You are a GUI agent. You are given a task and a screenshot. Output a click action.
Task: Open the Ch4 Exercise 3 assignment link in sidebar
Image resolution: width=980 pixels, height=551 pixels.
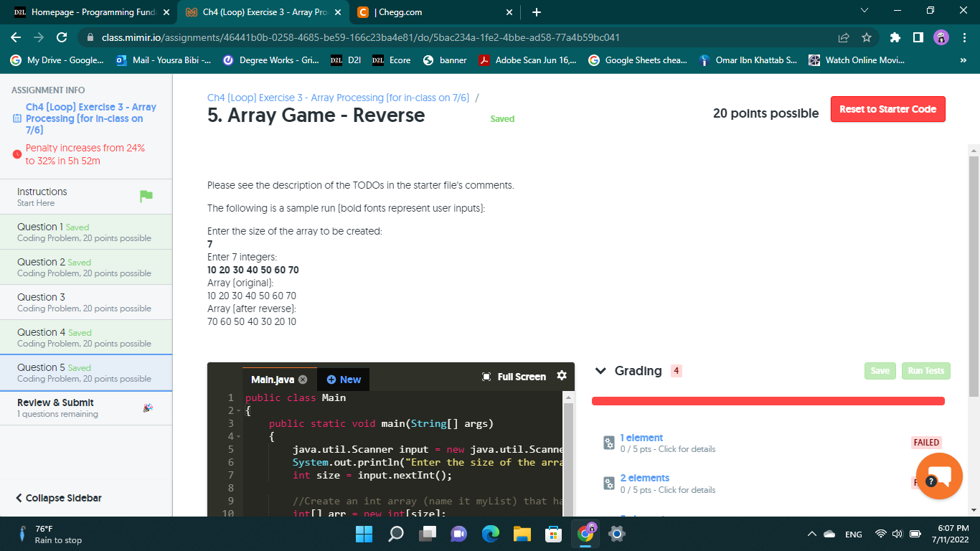(x=91, y=118)
